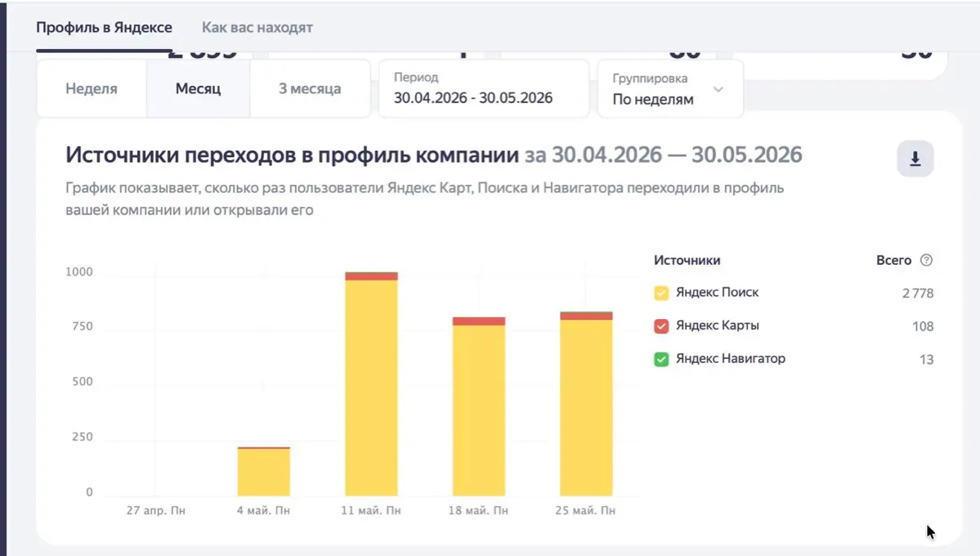980x556 pixels.
Task: Click the Источники column header
Action: 687,260
